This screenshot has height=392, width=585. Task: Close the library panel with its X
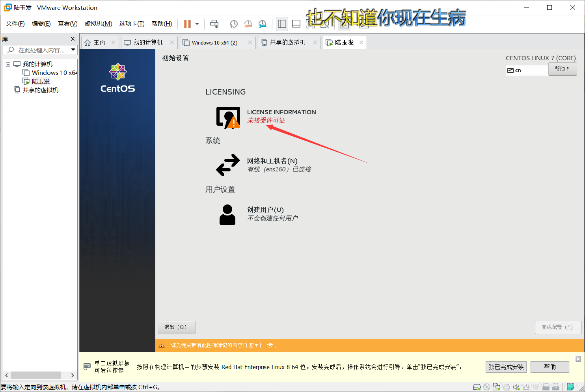coord(73,39)
